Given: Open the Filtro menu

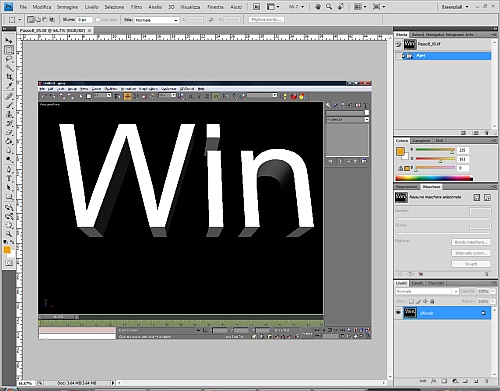Looking at the screenshot, I should pos(136,7).
